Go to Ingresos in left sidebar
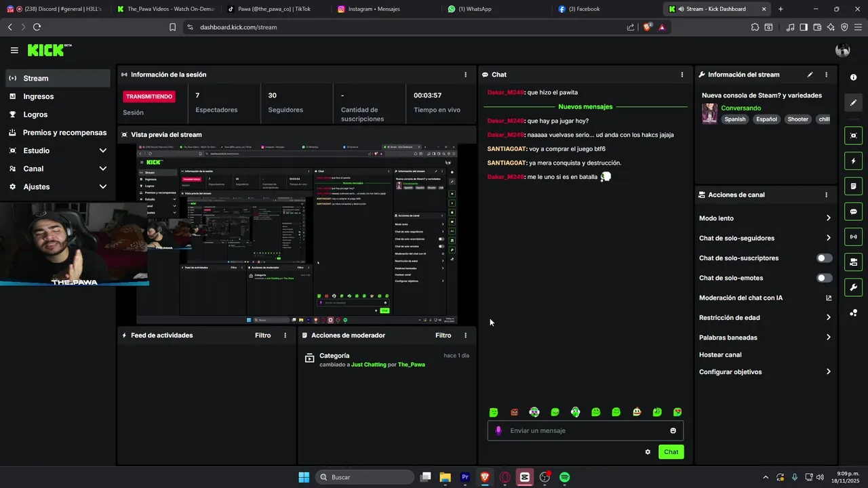 click(58, 96)
